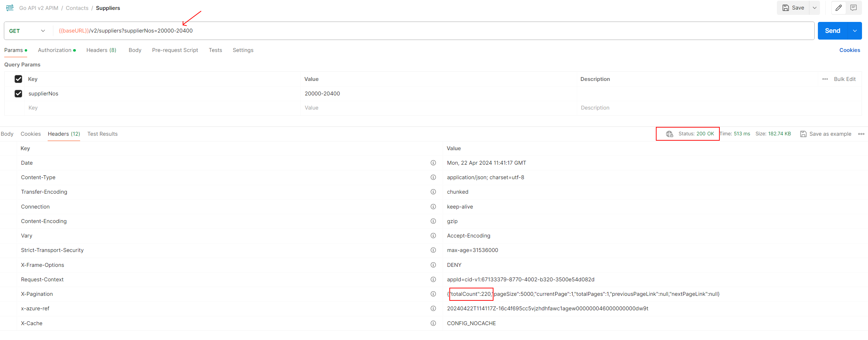Click the pencil edit icon

839,8
